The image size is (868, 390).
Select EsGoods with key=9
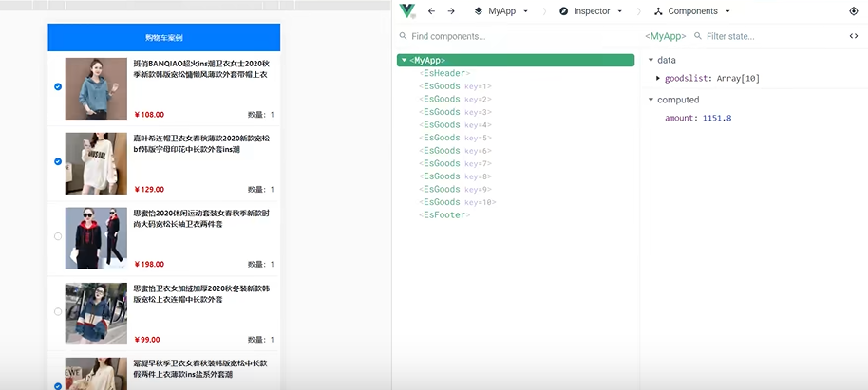tap(455, 189)
